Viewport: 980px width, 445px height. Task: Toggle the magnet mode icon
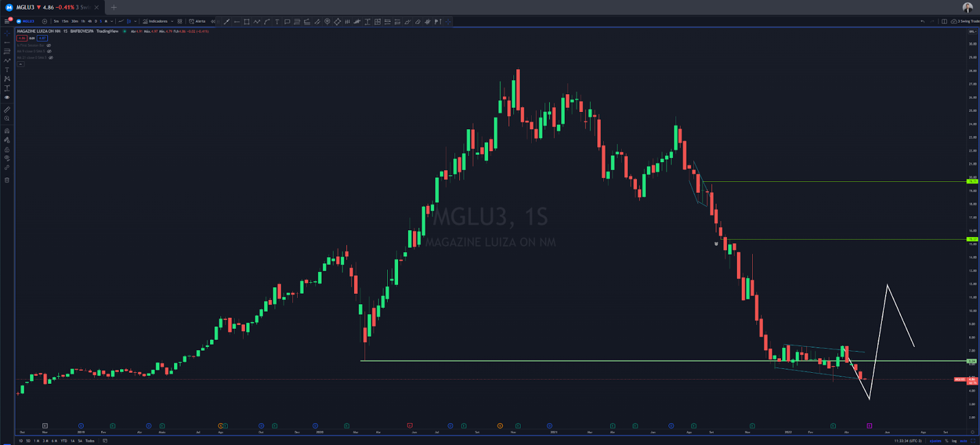coord(7,131)
